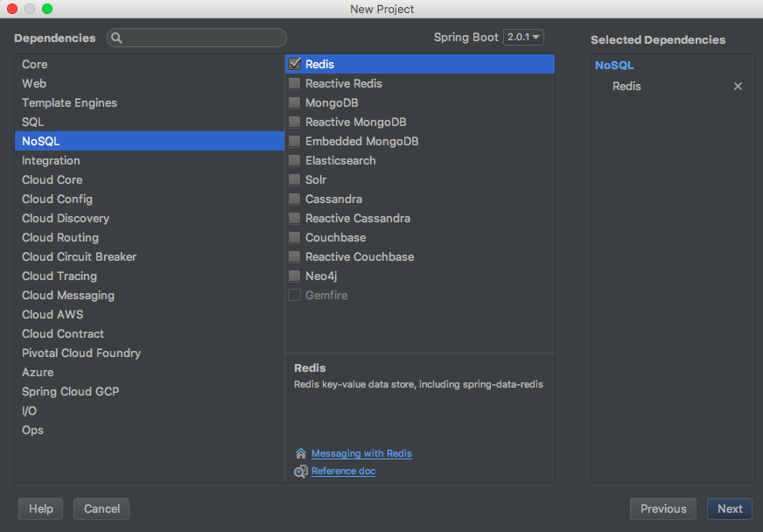Choose Cloud Circuit Breaker category
Image resolution: width=763 pixels, height=532 pixels.
tap(150, 256)
